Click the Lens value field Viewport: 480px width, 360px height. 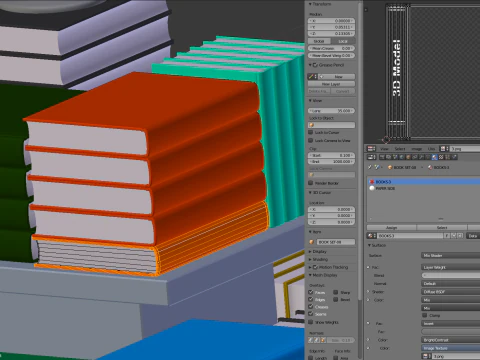click(331, 111)
